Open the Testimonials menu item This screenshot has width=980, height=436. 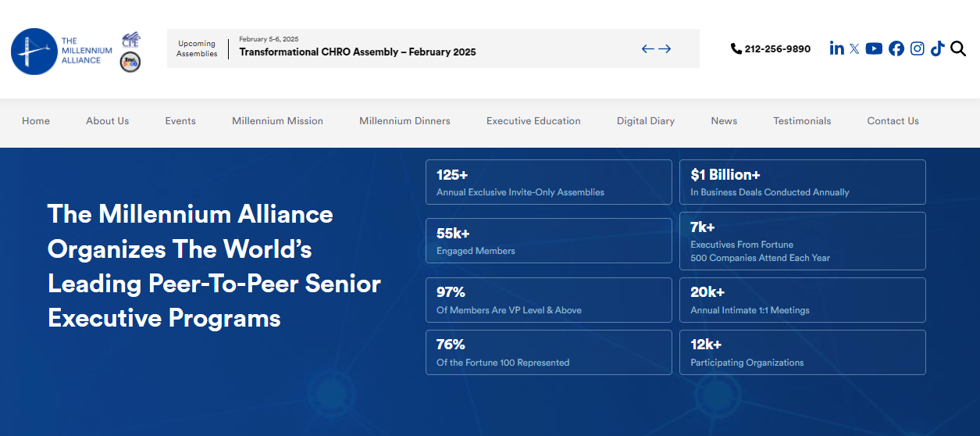click(x=802, y=121)
